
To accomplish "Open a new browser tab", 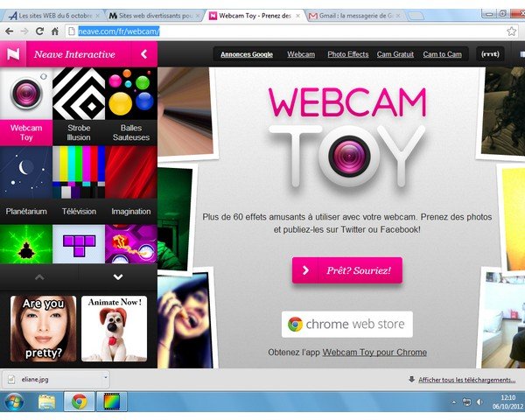I will [415, 16].
